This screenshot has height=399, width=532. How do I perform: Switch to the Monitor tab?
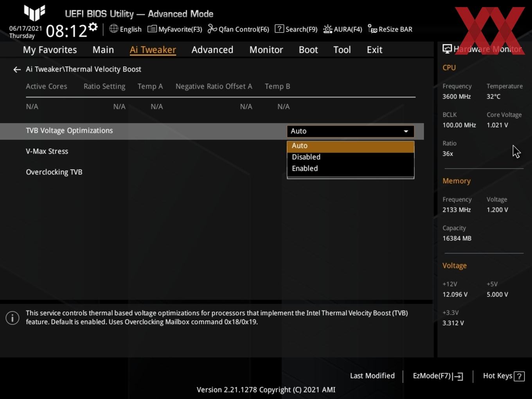click(x=266, y=50)
